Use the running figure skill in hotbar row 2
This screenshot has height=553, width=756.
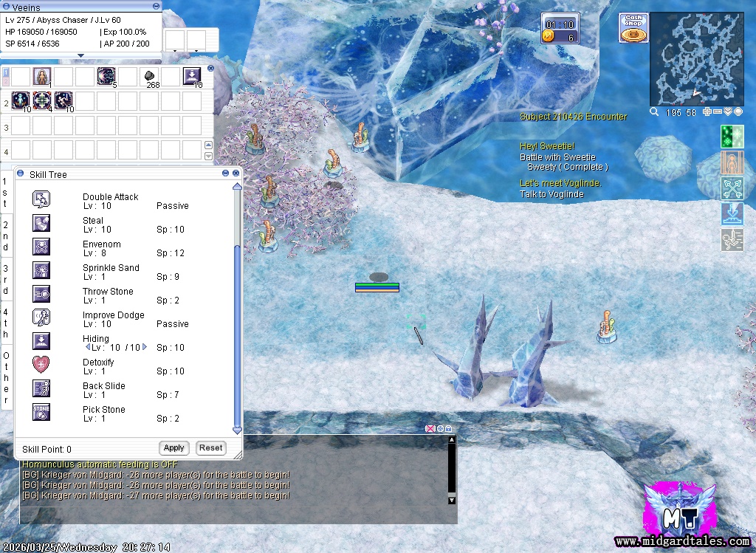click(x=63, y=101)
